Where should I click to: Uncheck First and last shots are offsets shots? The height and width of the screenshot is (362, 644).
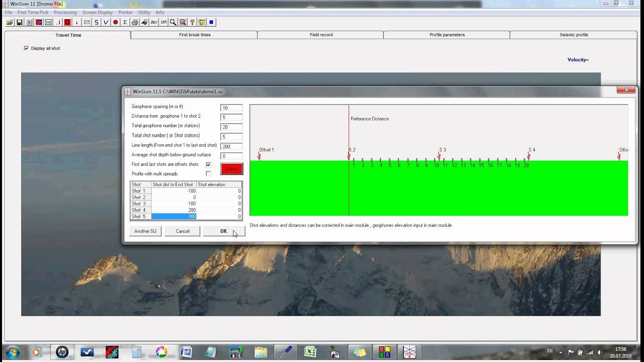pos(208,164)
